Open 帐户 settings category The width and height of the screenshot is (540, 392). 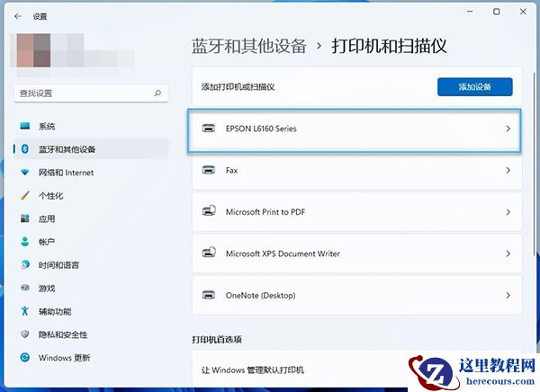pos(91,242)
